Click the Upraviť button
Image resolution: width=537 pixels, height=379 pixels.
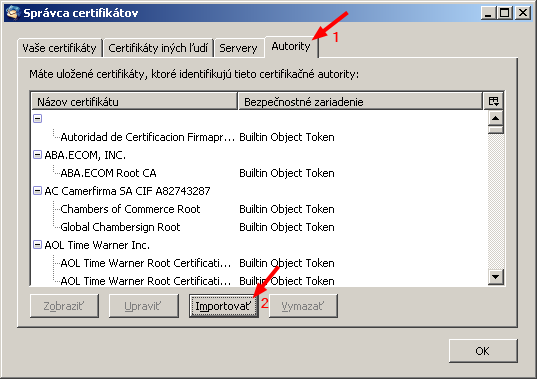(x=144, y=306)
